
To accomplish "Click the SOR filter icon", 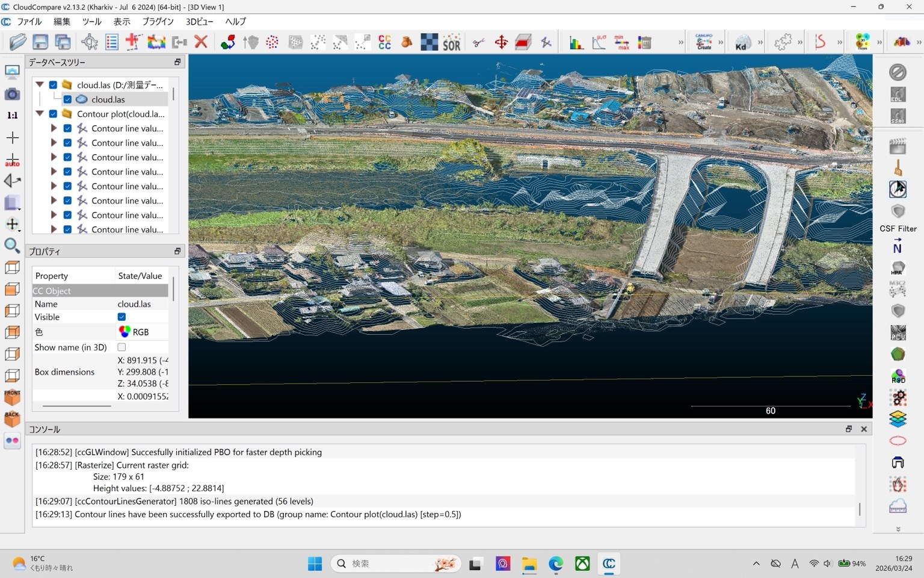I will [452, 42].
